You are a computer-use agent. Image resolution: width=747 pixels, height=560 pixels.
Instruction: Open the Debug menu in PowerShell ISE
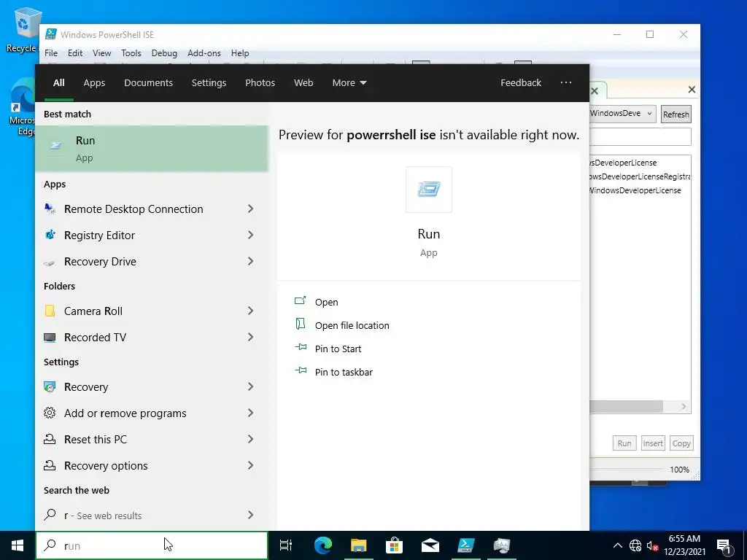[x=164, y=53]
